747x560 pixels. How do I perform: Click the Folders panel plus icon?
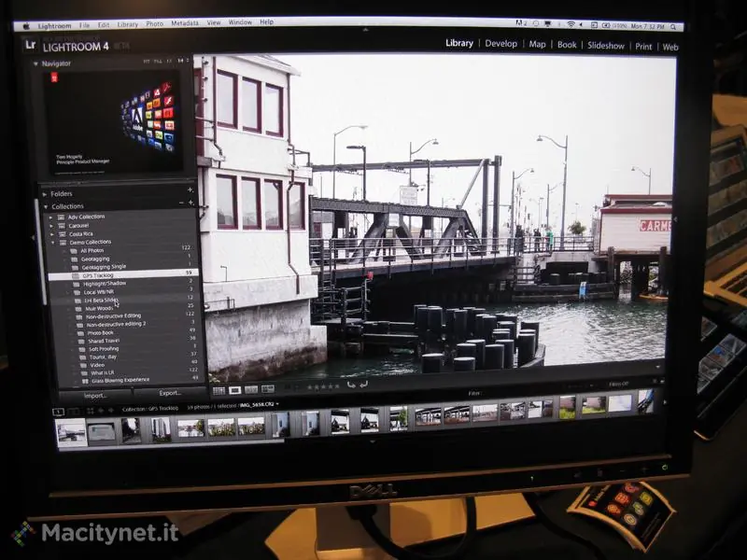point(190,189)
